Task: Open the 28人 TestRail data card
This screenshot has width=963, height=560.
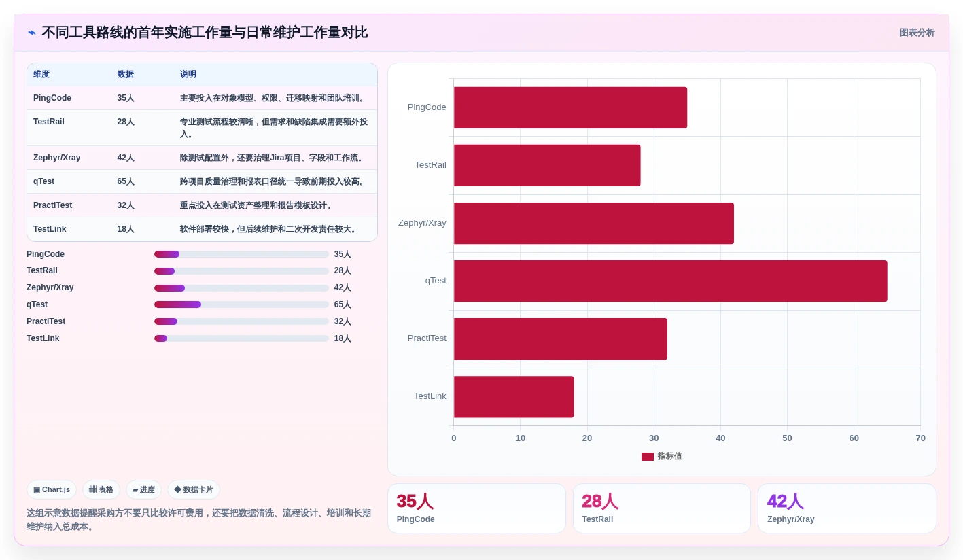Action: (662, 508)
